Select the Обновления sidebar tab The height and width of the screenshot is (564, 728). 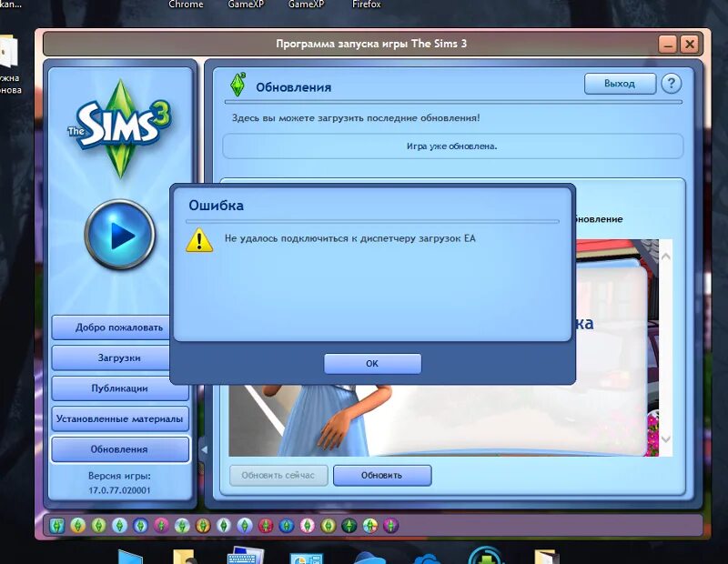(120, 449)
